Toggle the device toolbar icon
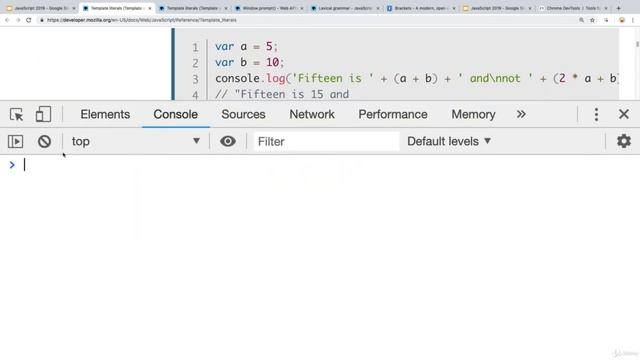 pos(43,115)
